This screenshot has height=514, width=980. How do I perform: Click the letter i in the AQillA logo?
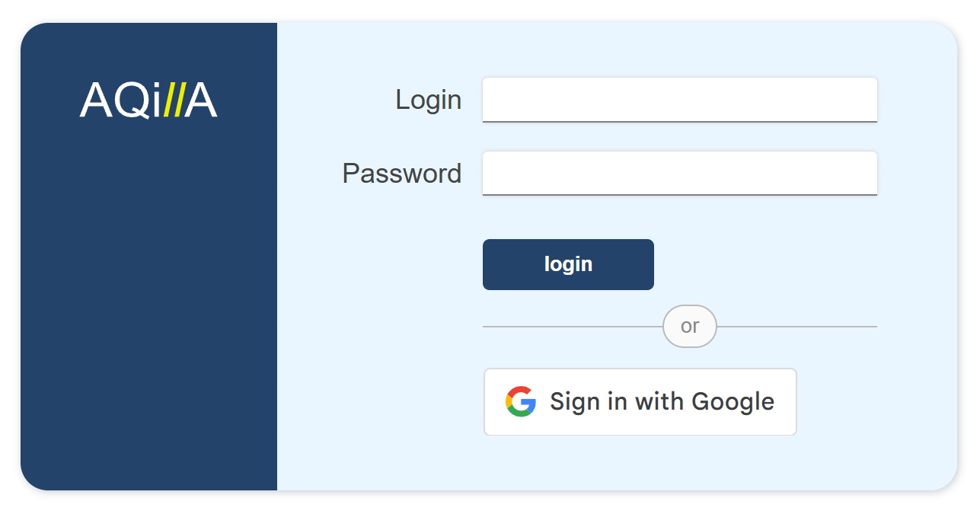coord(157,101)
